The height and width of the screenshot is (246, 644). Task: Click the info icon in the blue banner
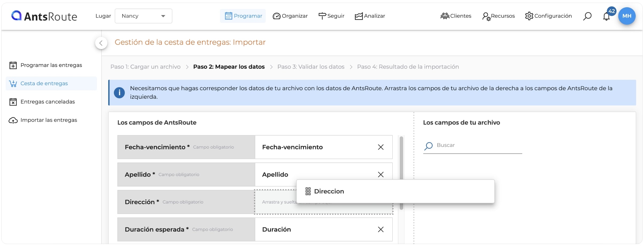[x=119, y=93]
